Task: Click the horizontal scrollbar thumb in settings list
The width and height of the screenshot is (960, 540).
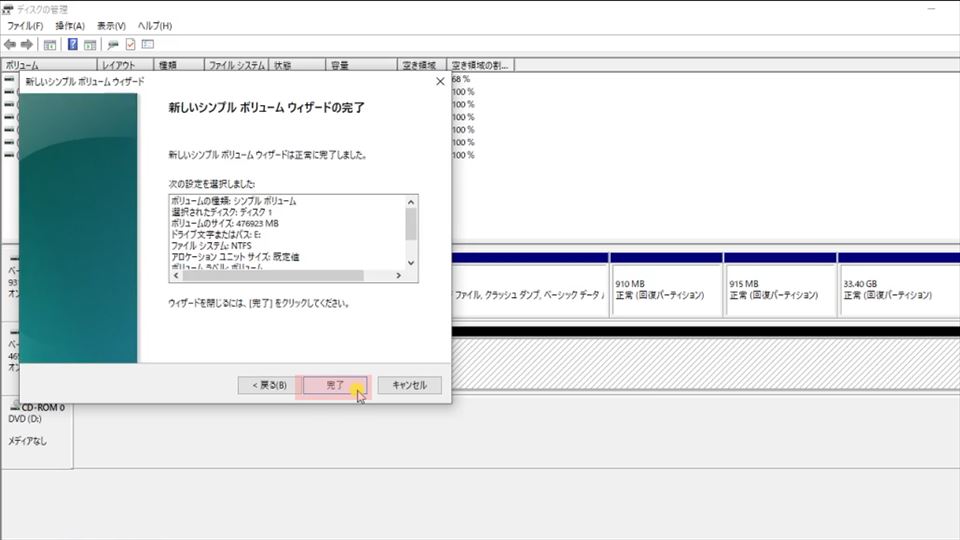Action: click(273, 276)
